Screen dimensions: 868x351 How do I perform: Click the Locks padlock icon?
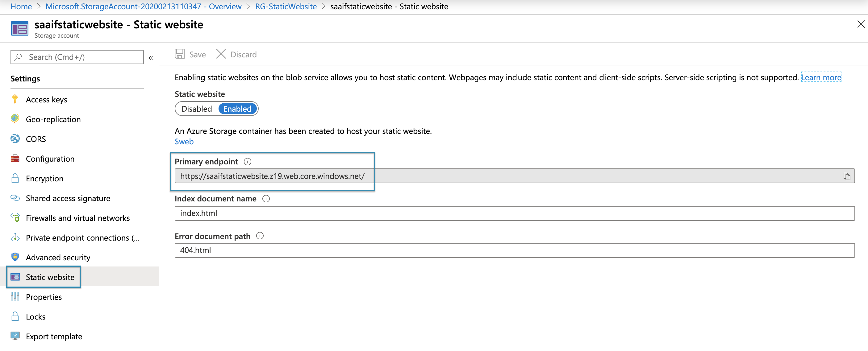coord(15,316)
